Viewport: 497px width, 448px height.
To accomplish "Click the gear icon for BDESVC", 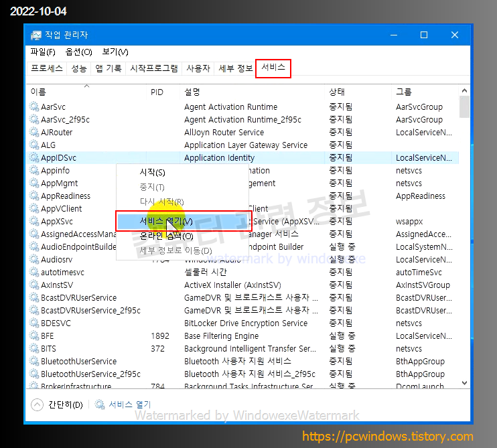I will tap(34, 323).
